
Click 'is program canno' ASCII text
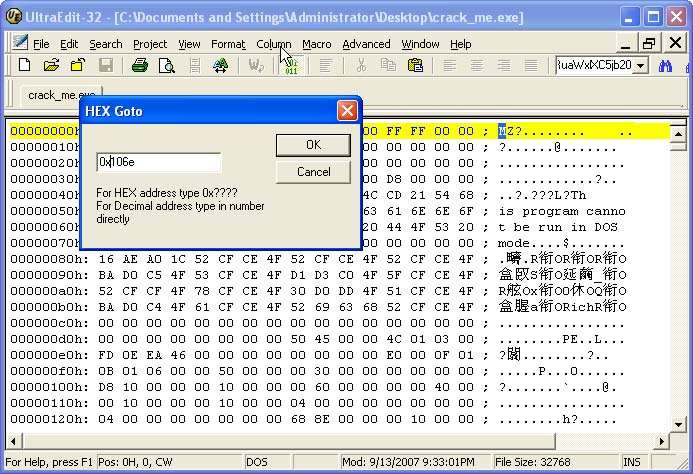coord(562,211)
